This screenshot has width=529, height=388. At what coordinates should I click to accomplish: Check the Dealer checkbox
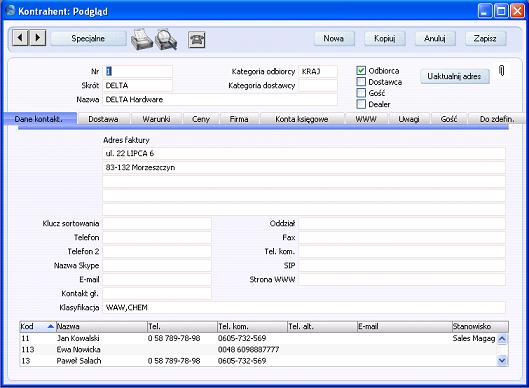361,104
